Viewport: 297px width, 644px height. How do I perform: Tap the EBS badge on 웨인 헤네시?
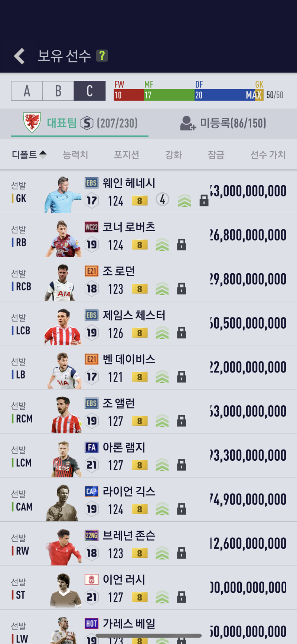(x=91, y=183)
